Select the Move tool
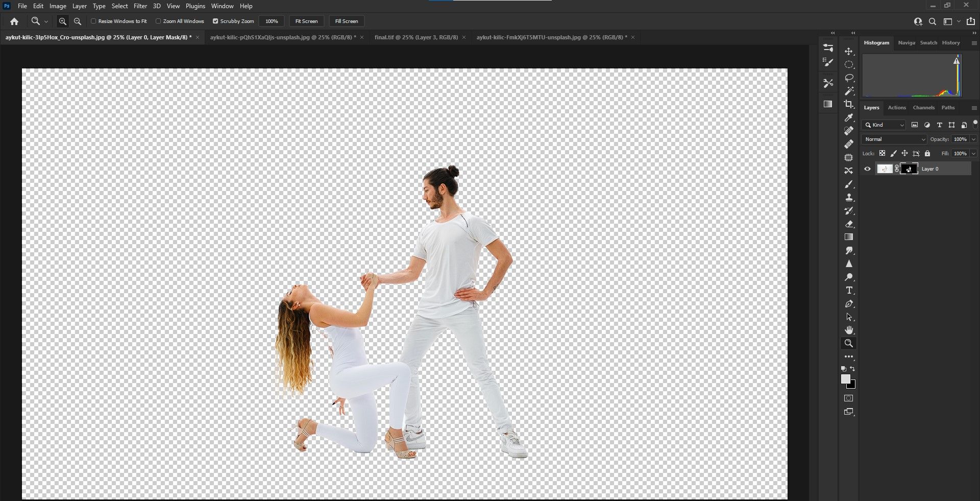Viewport: 980px width, 501px height. [849, 52]
